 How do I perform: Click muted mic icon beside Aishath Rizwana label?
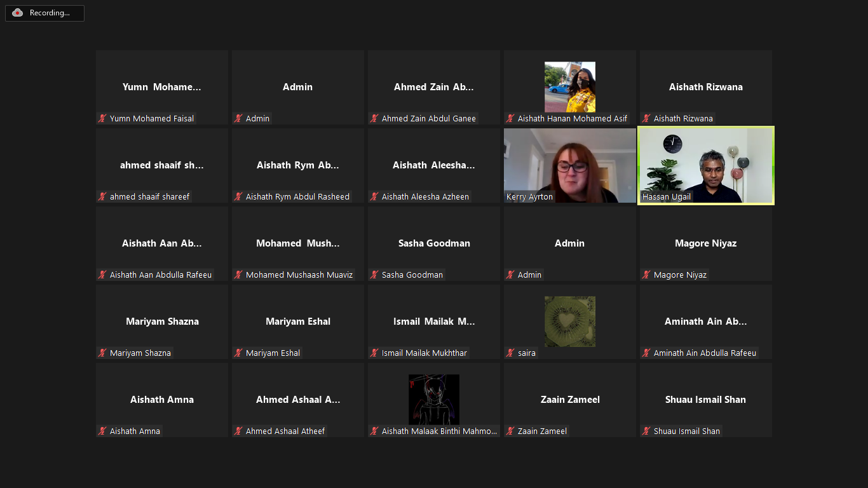pos(646,118)
